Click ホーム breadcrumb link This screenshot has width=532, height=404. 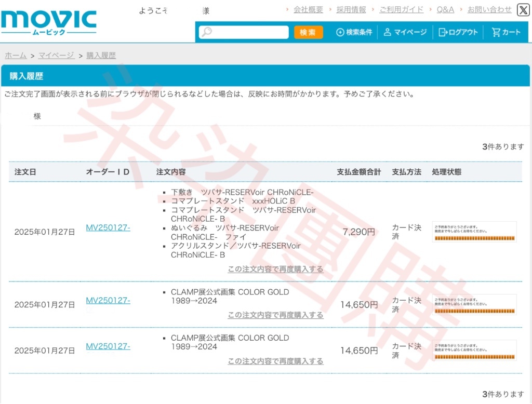click(16, 55)
